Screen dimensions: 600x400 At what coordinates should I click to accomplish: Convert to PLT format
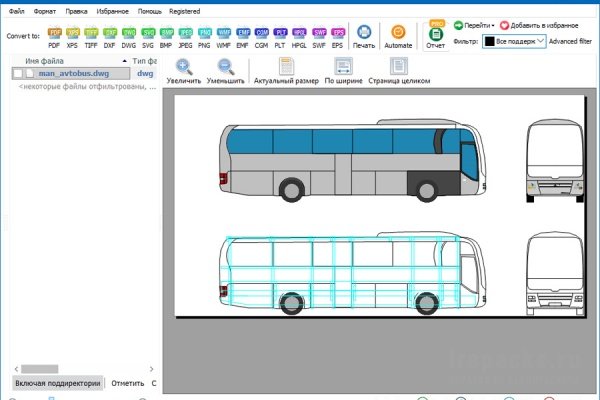click(280, 38)
